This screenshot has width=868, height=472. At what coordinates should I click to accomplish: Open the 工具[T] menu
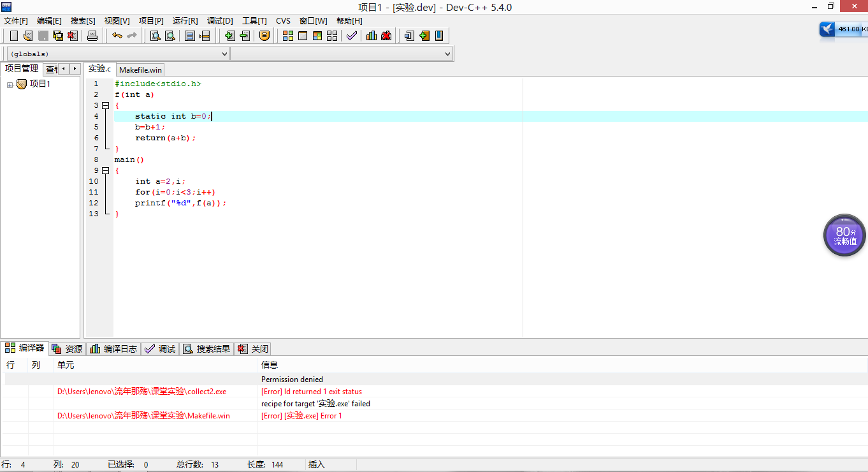point(254,21)
